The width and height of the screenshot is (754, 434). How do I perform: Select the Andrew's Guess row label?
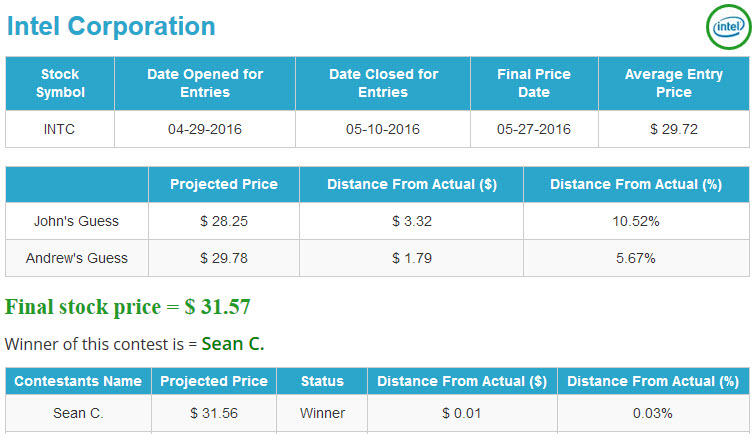tap(76, 258)
